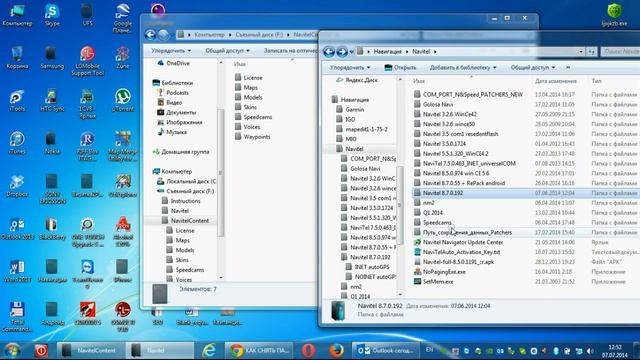
Task: Switch to Chrome window in taskbar
Action: tap(259, 350)
